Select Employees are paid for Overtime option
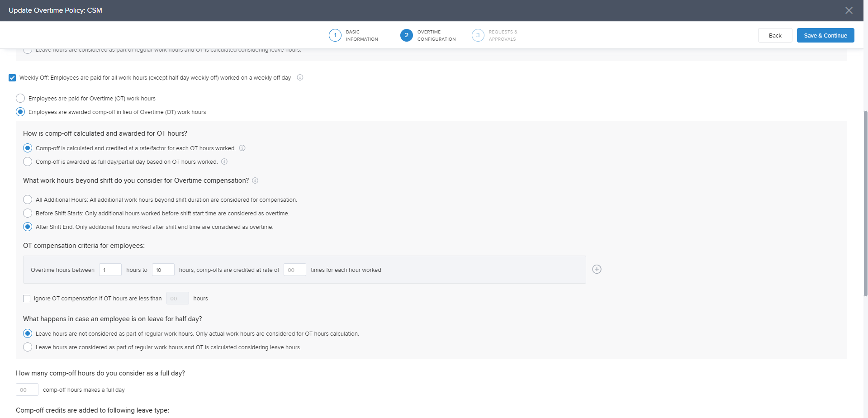This screenshot has height=418, width=868. pyautogui.click(x=20, y=98)
